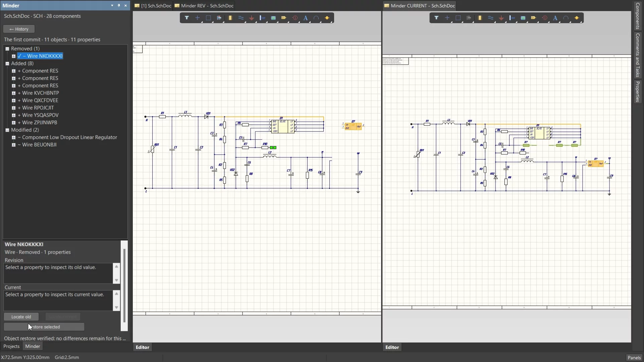Image resolution: width=644 pixels, height=362 pixels.
Task: Select the text string tool in CURRENT editor toolbar
Action: pos(555,18)
